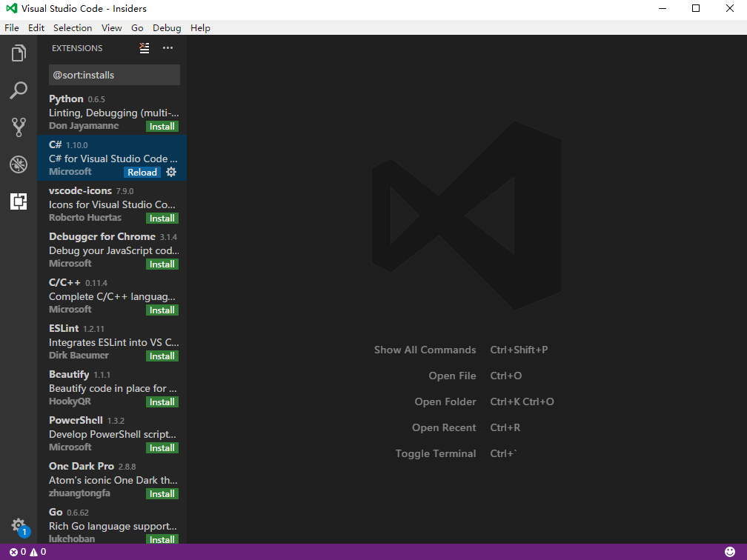747x560 pixels.
Task: Click the Dirk Baeumer publisher name
Action: click(x=79, y=356)
